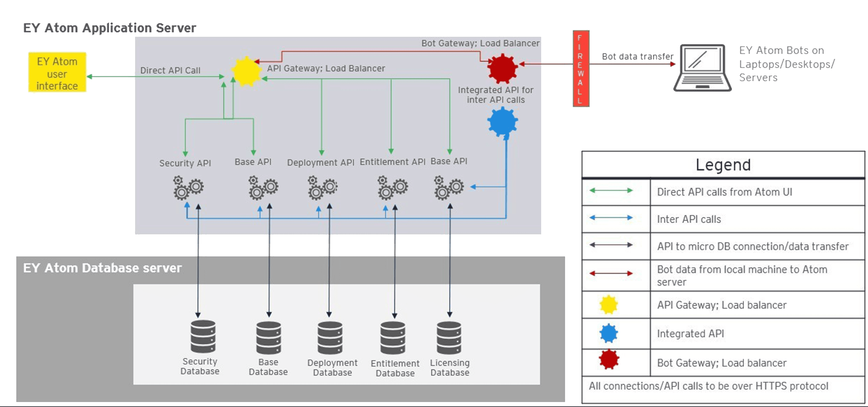Click the 'Security API' label

click(185, 163)
